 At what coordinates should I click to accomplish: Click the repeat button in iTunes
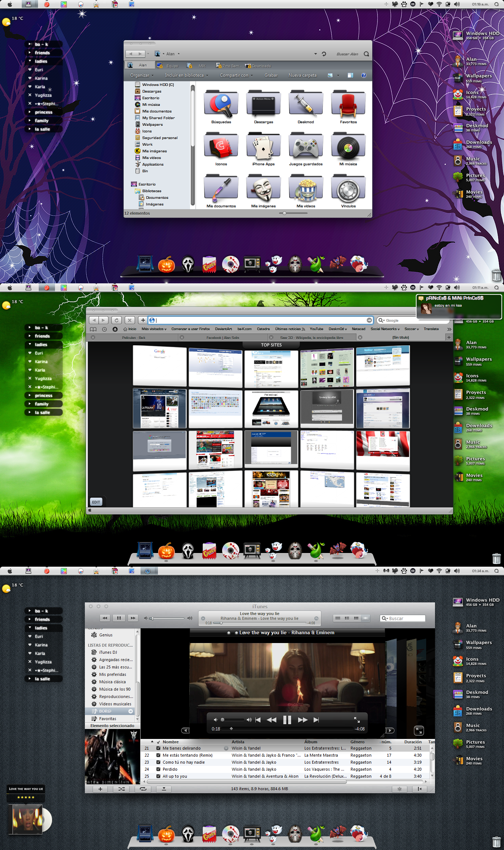tap(143, 789)
